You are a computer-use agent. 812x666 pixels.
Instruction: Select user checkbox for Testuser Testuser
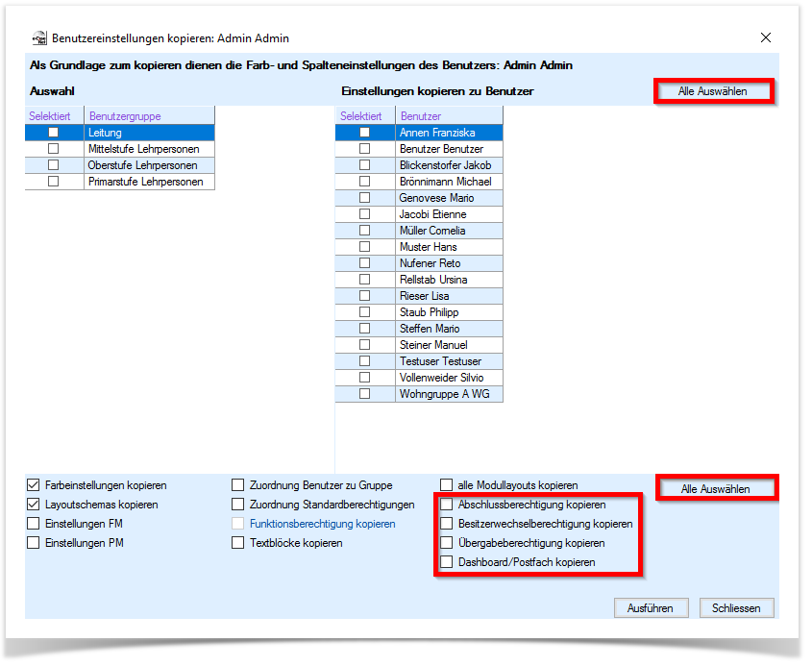point(364,361)
